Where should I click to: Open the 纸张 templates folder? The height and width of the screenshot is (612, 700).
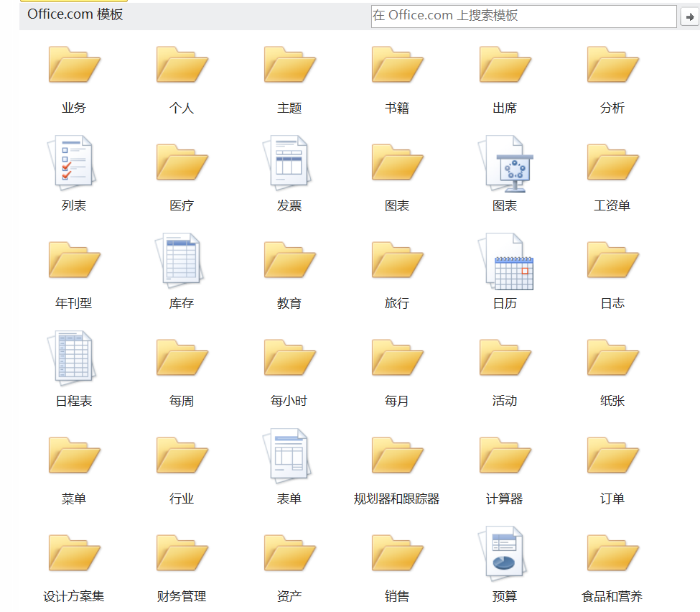click(x=612, y=358)
